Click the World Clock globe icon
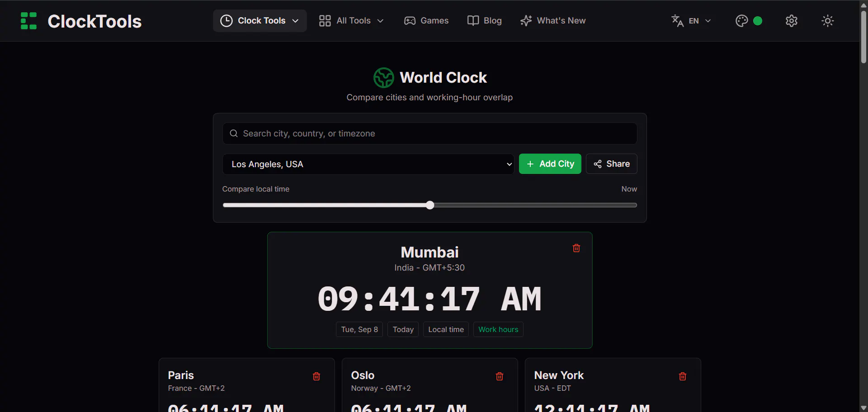 click(383, 78)
